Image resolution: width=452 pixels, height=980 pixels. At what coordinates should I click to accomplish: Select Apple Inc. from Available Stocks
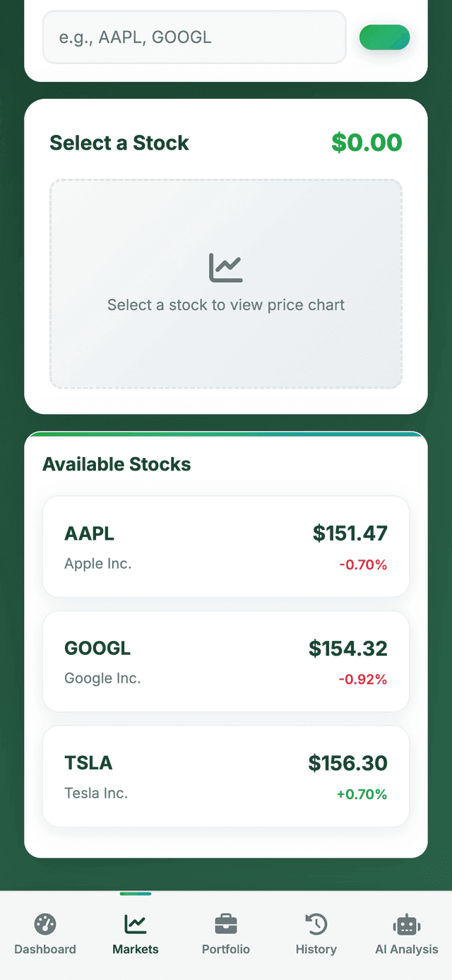click(225, 545)
